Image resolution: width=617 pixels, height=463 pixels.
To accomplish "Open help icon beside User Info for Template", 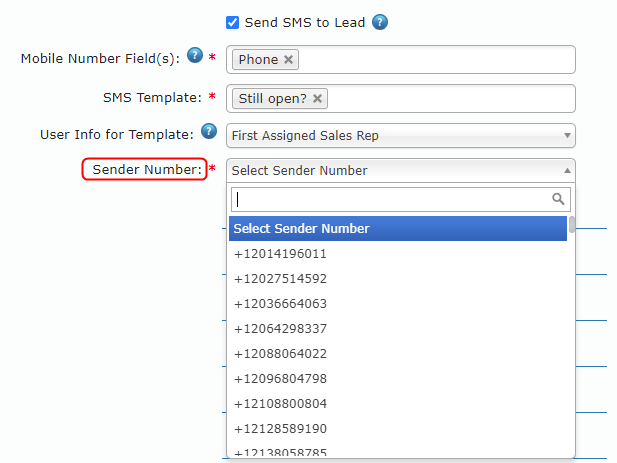I will [209, 131].
